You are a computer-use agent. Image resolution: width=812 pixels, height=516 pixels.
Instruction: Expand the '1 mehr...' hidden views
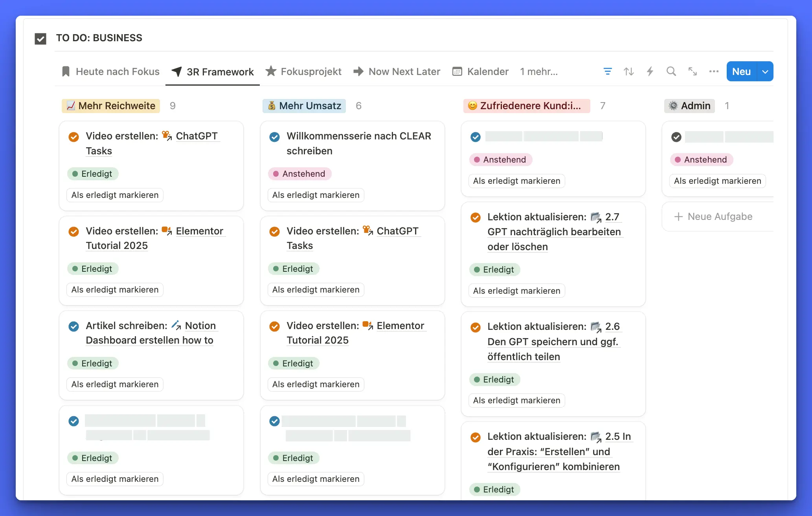538,71
